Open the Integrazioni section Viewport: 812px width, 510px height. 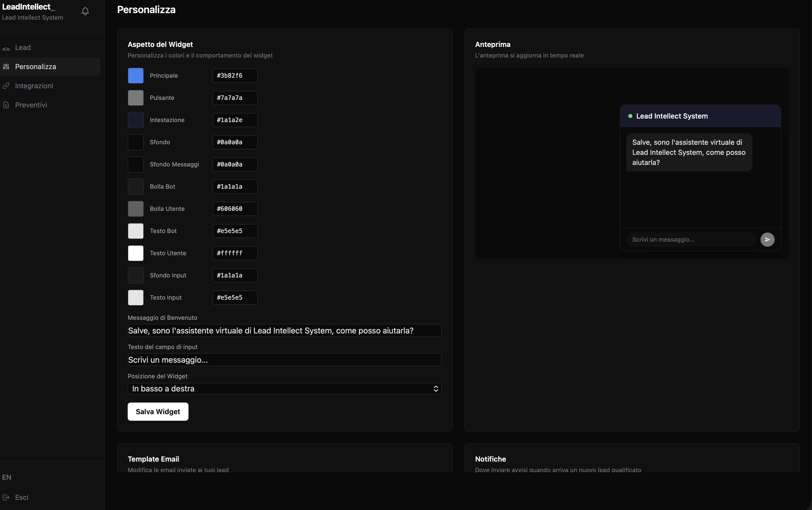click(50, 86)
